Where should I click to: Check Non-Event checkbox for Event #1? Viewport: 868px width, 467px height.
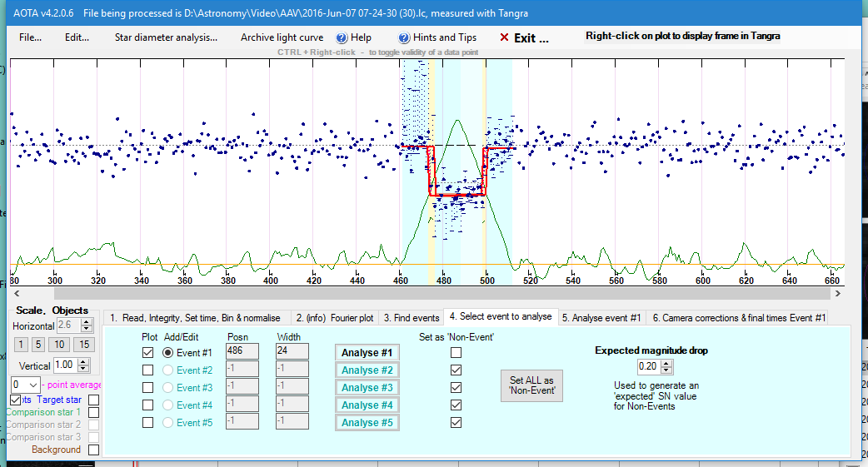456,352
